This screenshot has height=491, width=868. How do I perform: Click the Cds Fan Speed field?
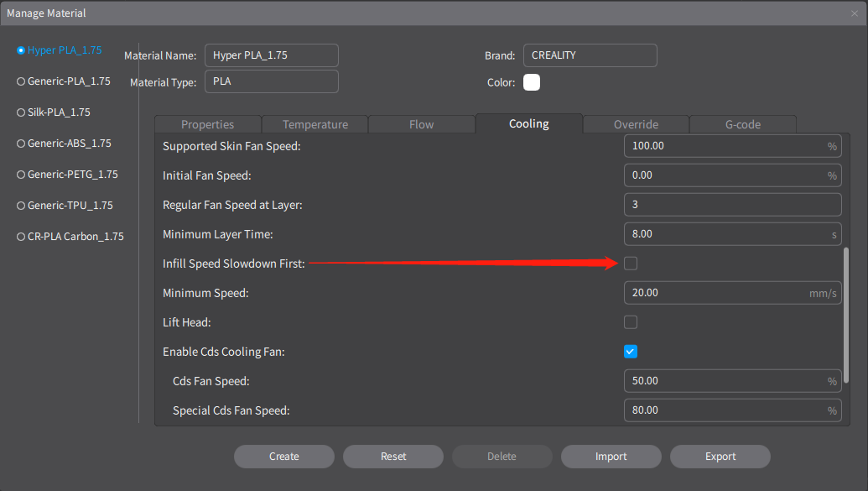732,381
